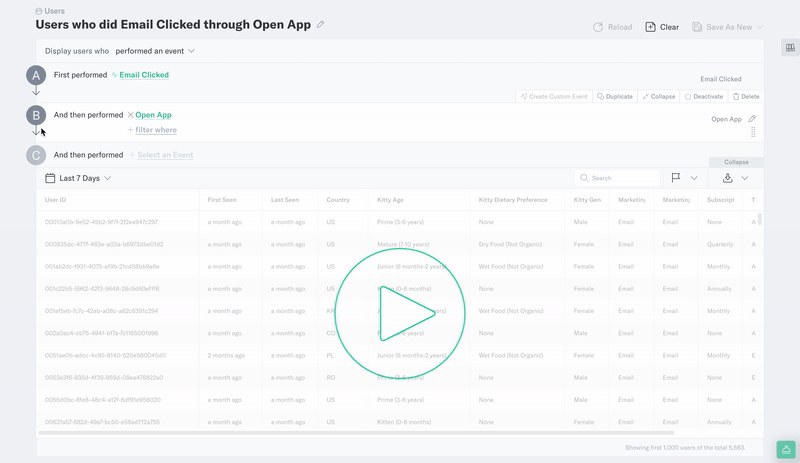Deactivate step A
This screenshot has width=800, height=463.
(x=704, y=96)
